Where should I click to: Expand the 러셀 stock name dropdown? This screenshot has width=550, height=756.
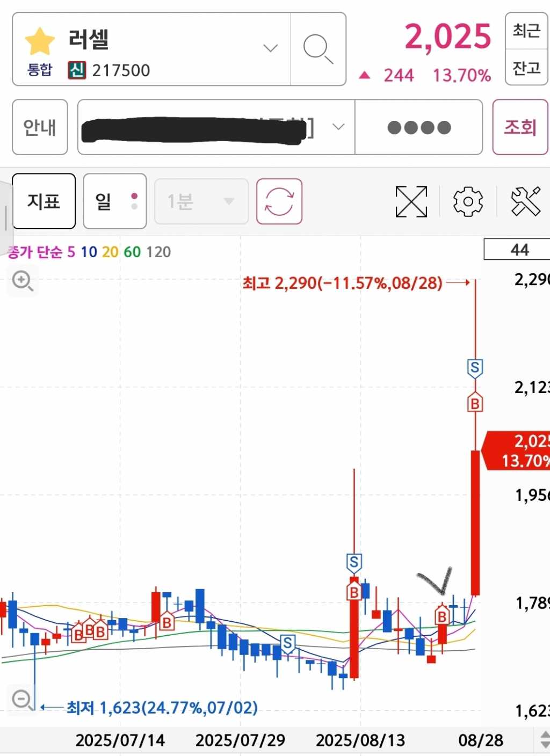[x=270, y=48]
